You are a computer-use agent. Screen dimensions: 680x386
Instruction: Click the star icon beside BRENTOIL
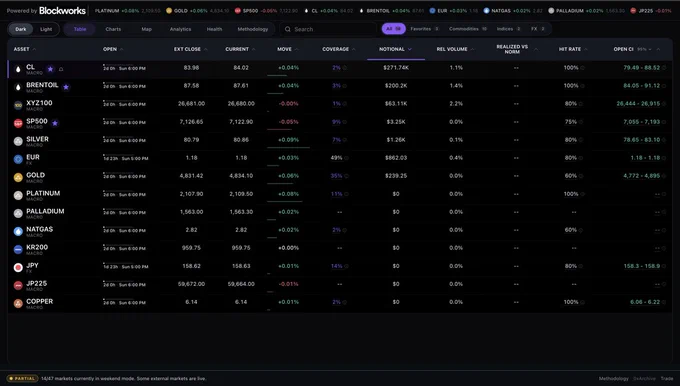coord(66,87)
